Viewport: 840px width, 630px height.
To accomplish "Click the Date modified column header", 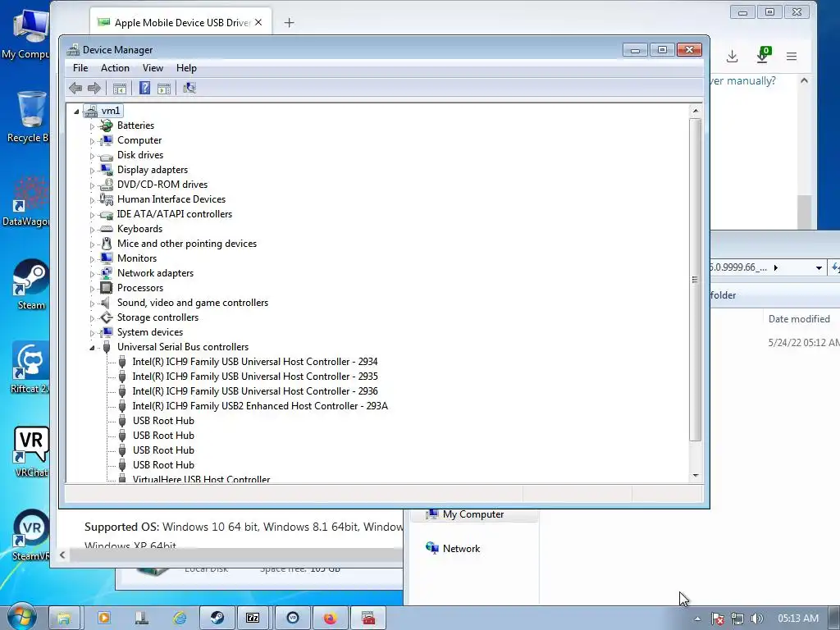I will pyautogui.click(x=799, y=319).
